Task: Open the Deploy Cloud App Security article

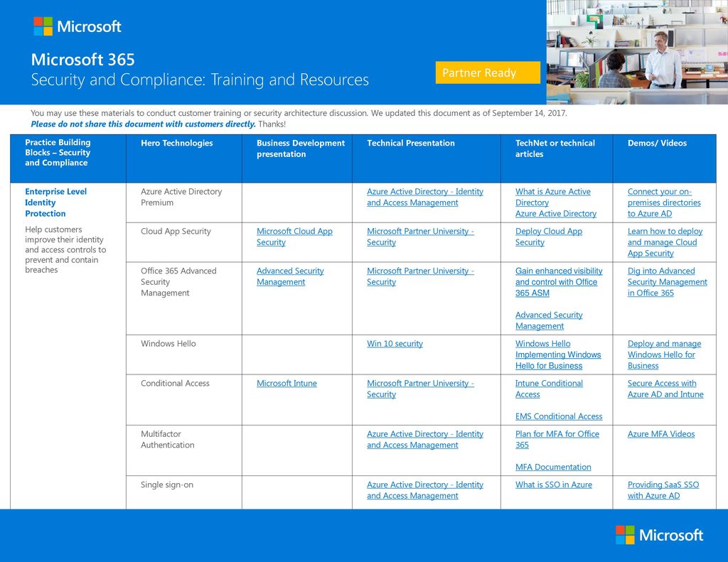Action: 548,237
